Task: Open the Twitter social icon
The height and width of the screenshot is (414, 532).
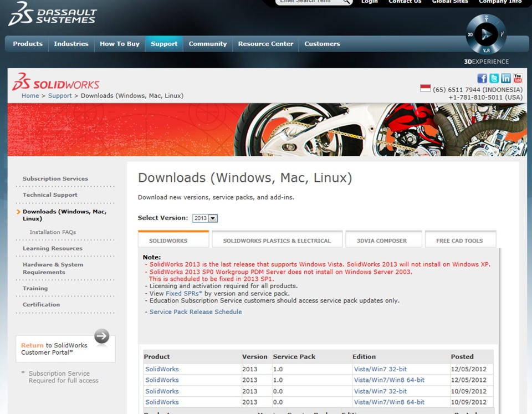Action: (494, 78)
